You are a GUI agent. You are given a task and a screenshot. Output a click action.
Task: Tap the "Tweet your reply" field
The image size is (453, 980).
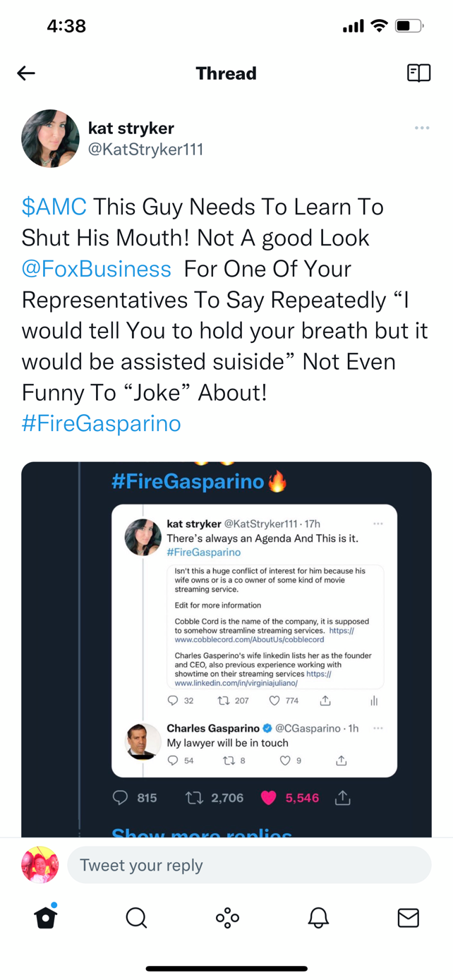[x=249, y=865]
